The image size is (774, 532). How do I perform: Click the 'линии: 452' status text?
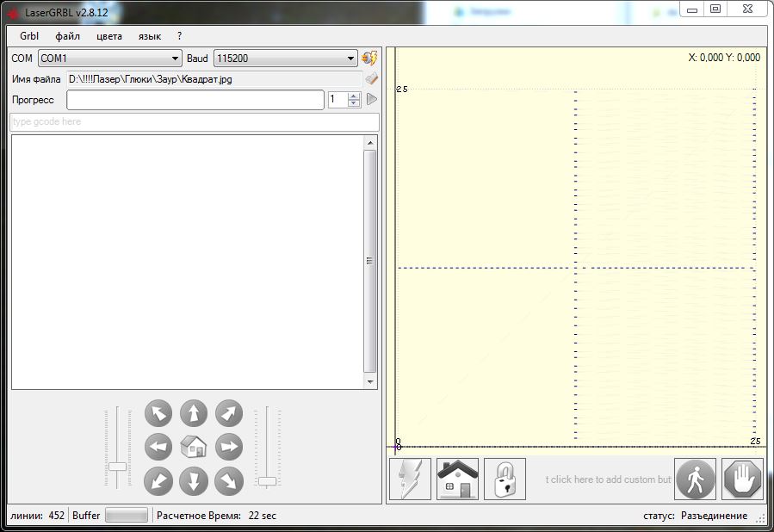[38, 516]
